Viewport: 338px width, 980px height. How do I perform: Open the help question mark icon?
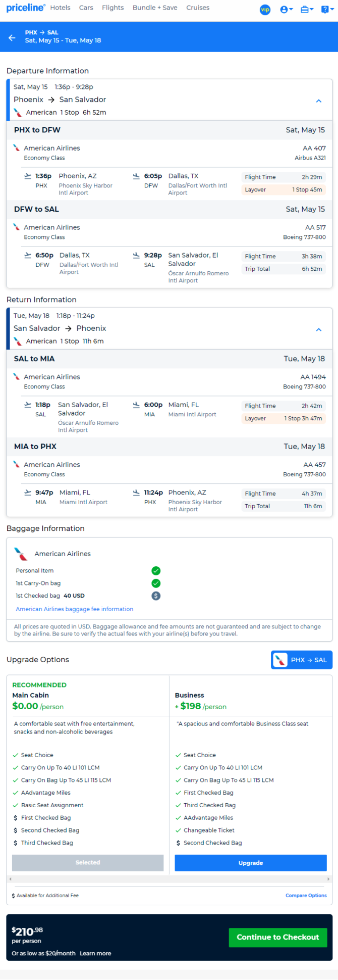point(326,10)
